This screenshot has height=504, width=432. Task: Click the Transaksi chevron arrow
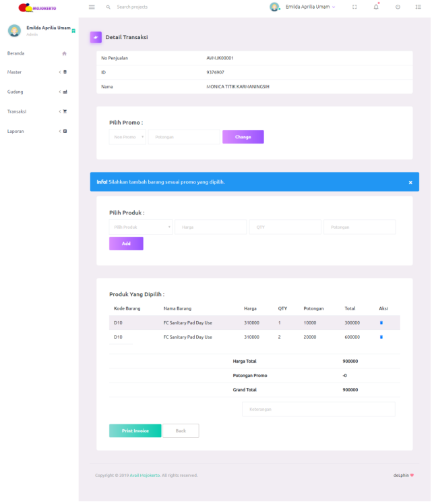[60, 111]
